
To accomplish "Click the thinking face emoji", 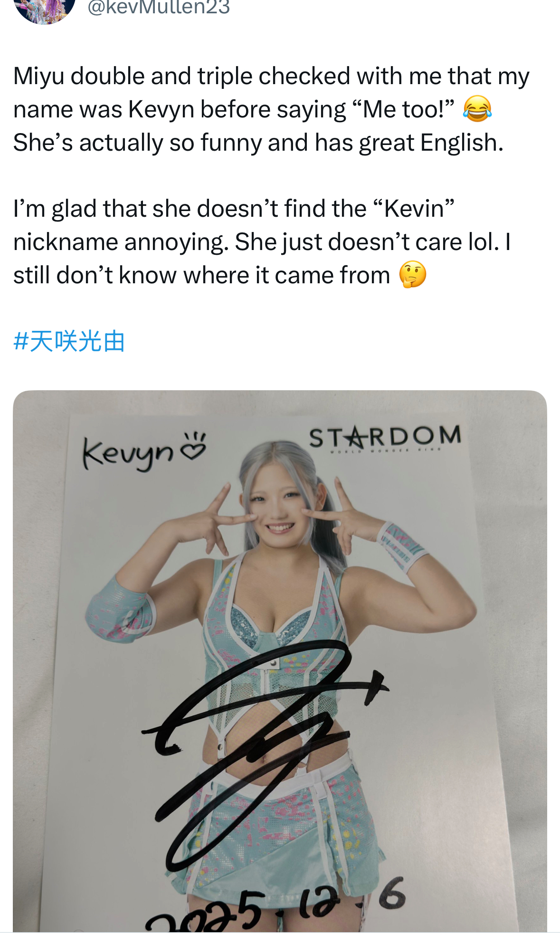I will (x=412, y=275).
